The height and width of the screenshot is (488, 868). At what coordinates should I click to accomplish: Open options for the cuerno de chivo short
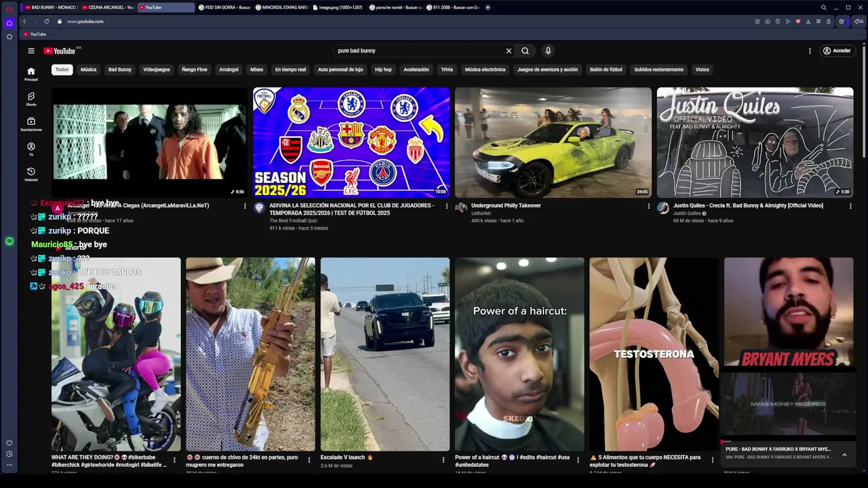[x=309, y=460]
